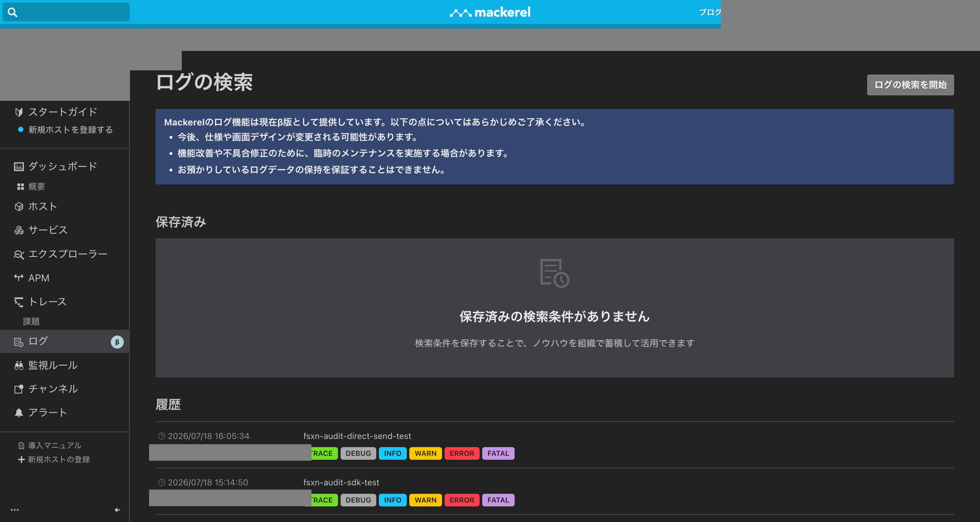Click the ログの検索を開始 button
The height and width of the screenshot is (522, 980).
[x=910, y=85]
